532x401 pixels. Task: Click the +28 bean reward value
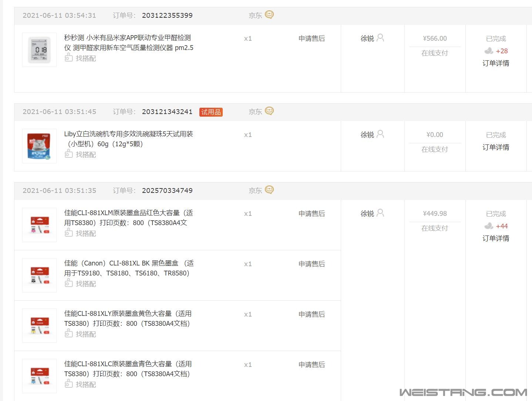click(502, 51)
